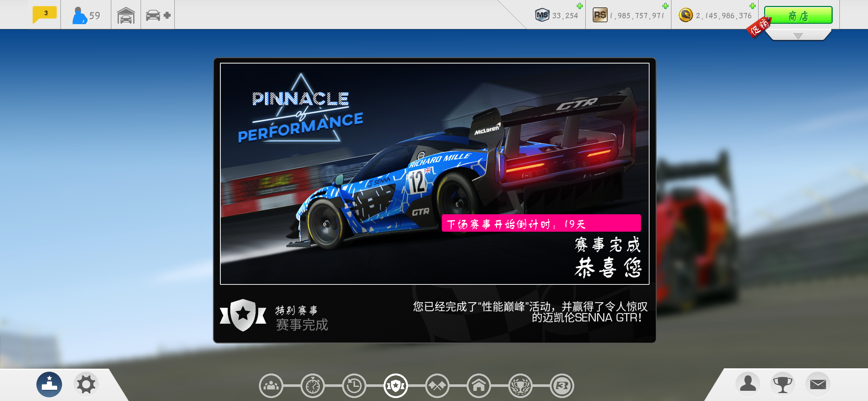
Task: Switch to the team group tab icon
Action: pyautogui.click(x=271, y=386)
